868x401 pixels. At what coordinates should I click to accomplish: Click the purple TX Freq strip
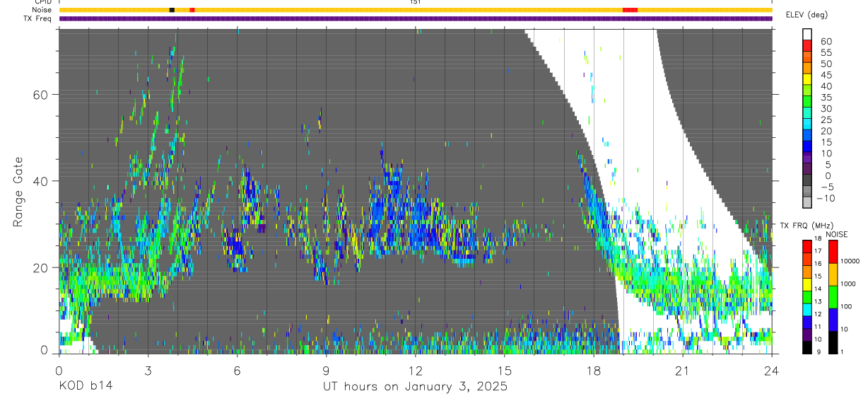(x=416, y=18)
